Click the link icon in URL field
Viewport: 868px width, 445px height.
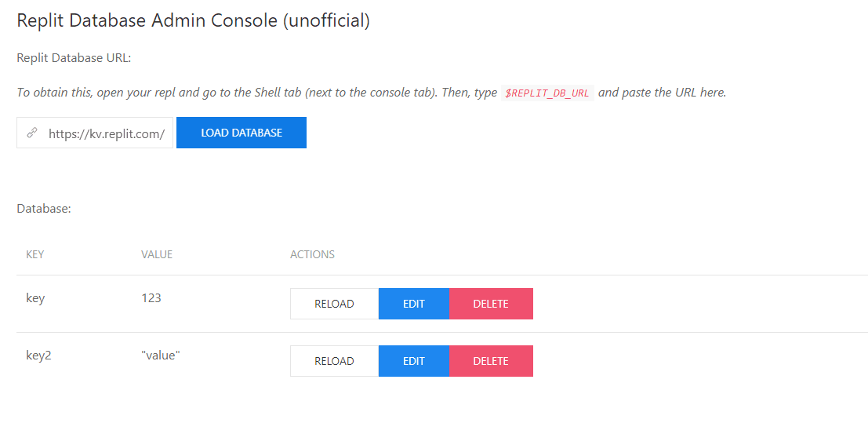pyautogui.click(x=32, y=133)
